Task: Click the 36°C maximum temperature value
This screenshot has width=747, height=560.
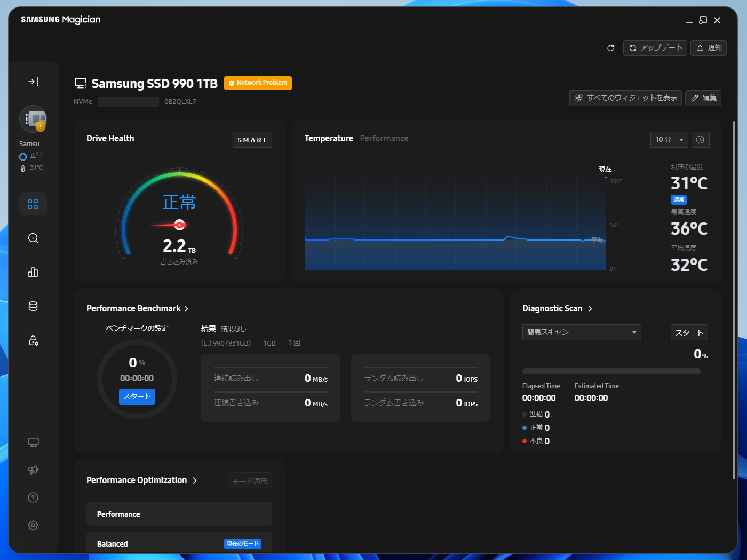Action: click(689, 229)
